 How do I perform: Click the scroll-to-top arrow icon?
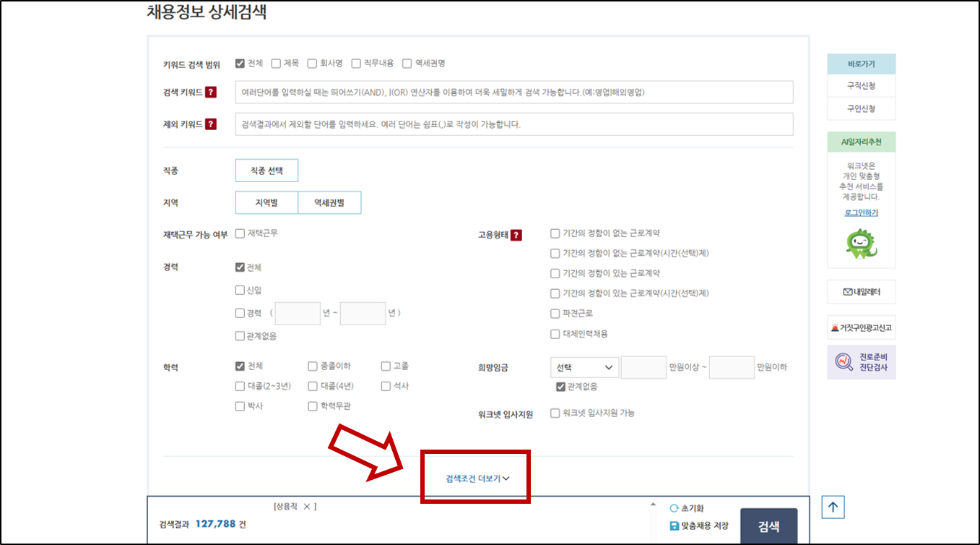click(x=832, y=507)
